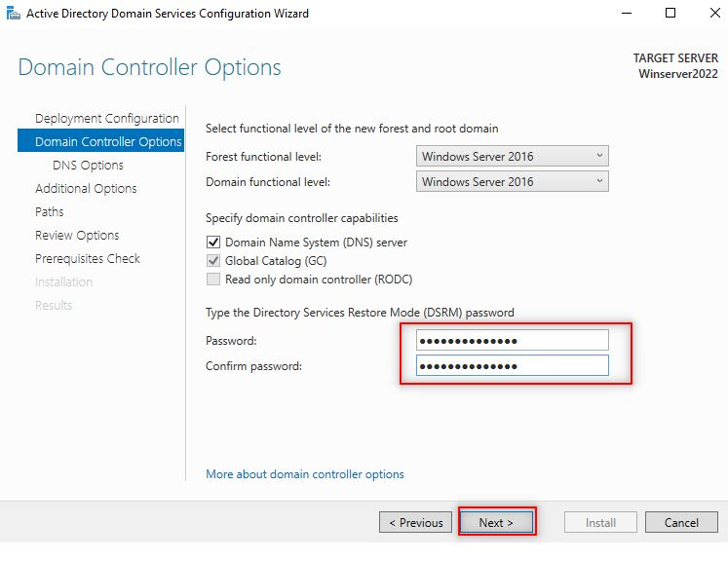Cancel the configuration wizard
Image resolution: width=728 pixels, height=561 pixels.
[x=681, y=523]
